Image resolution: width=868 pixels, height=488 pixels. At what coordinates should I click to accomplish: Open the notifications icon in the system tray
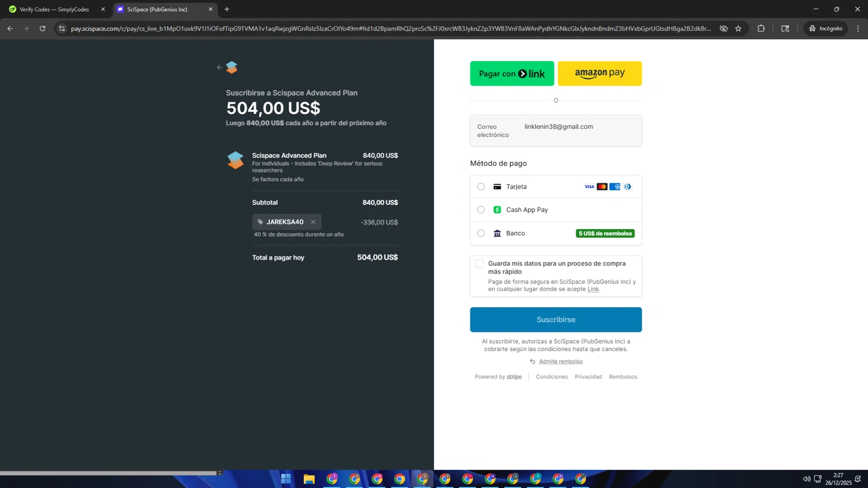pos(858,479)
